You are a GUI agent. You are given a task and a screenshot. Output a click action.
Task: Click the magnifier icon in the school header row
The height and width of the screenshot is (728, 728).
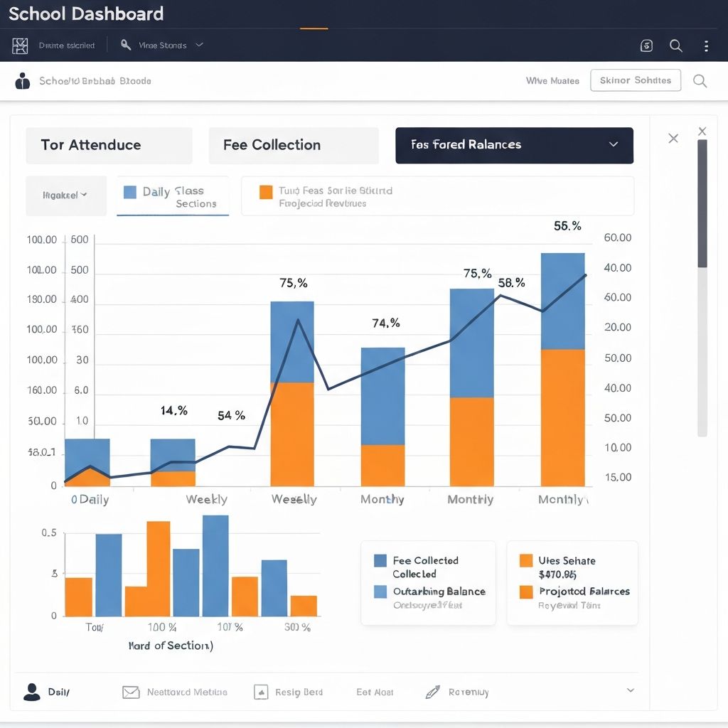point(700,80)
